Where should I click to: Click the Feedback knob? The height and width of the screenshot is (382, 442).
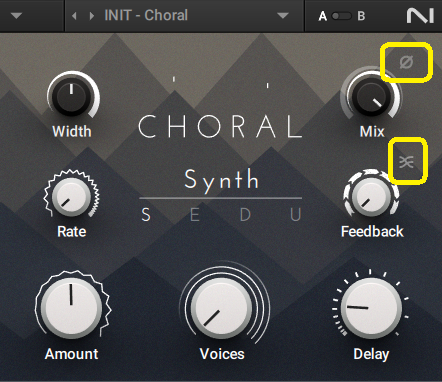[371, 196]
